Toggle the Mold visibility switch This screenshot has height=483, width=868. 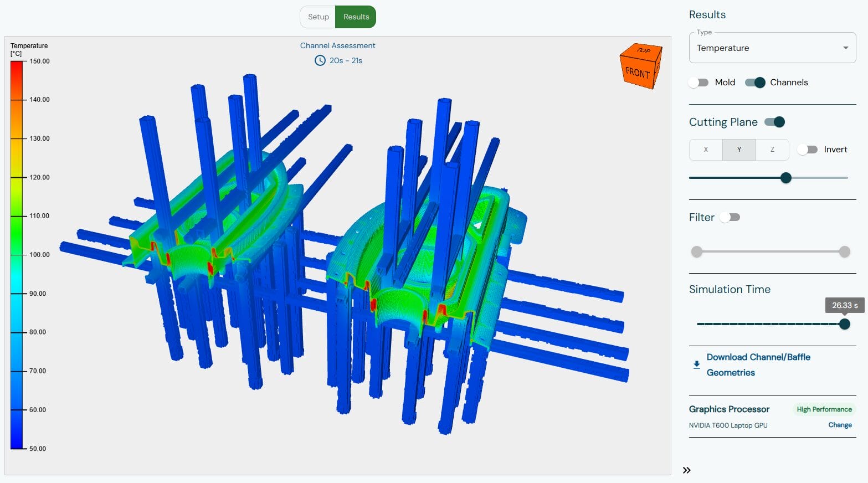tap(698, 83)
